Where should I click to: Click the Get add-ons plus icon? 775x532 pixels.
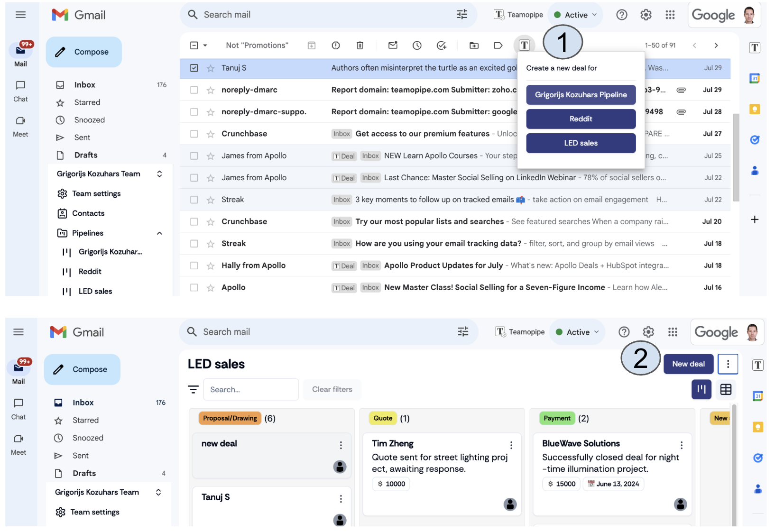pos(755,220)
